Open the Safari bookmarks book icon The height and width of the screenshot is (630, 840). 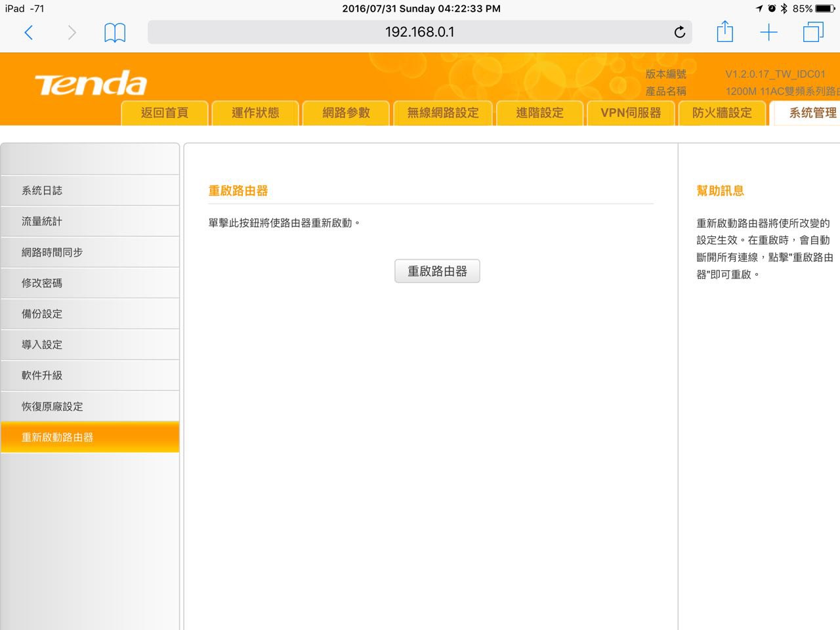(x=115, y=32)
